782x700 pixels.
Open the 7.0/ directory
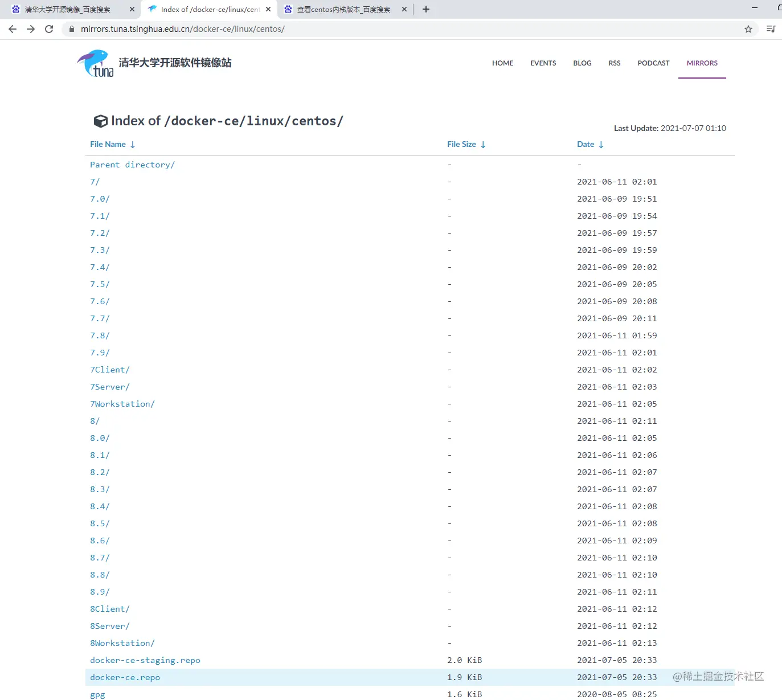coord(100,199)
